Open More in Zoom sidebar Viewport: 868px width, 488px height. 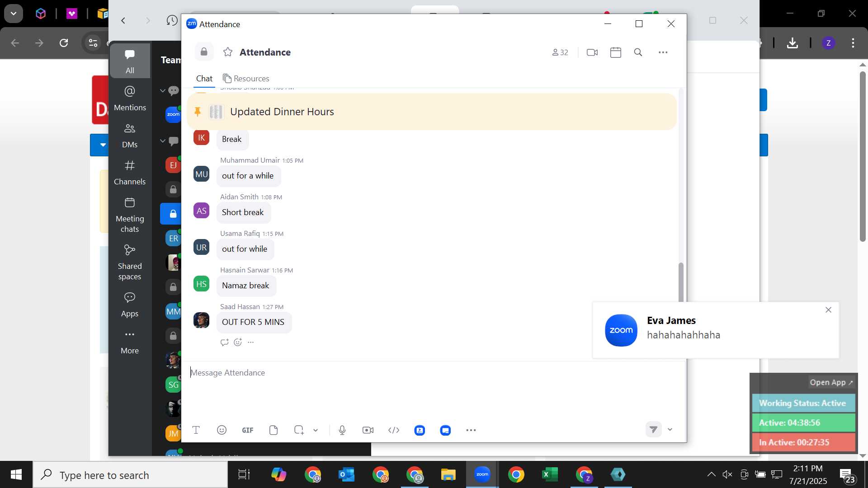(130, 342)
